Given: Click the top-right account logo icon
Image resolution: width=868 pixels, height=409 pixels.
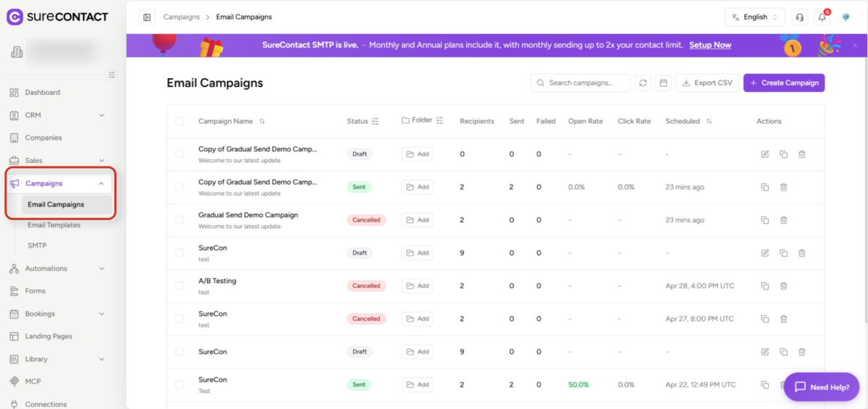Looking at the screenshot, I should pyautogui.click(x=846, y=17).
